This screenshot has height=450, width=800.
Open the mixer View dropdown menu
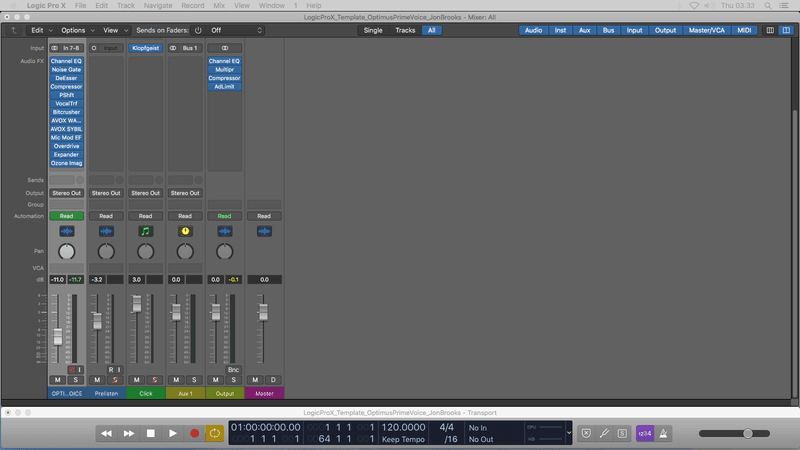(x=115, y=30)
